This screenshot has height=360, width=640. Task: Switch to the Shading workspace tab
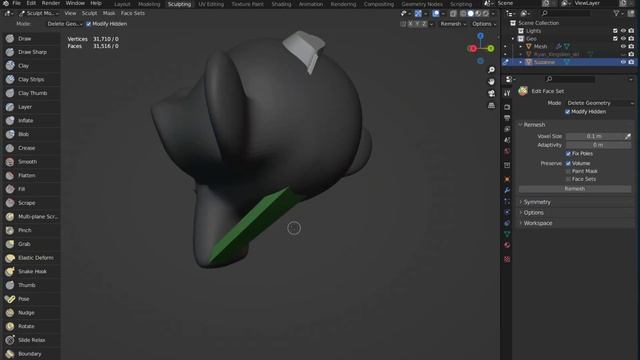coord(281,4)
